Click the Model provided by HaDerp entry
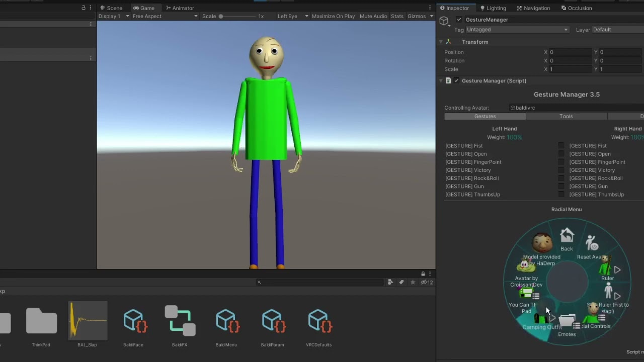This screenshot has height=362, width=644. click(x=542, y=250)
